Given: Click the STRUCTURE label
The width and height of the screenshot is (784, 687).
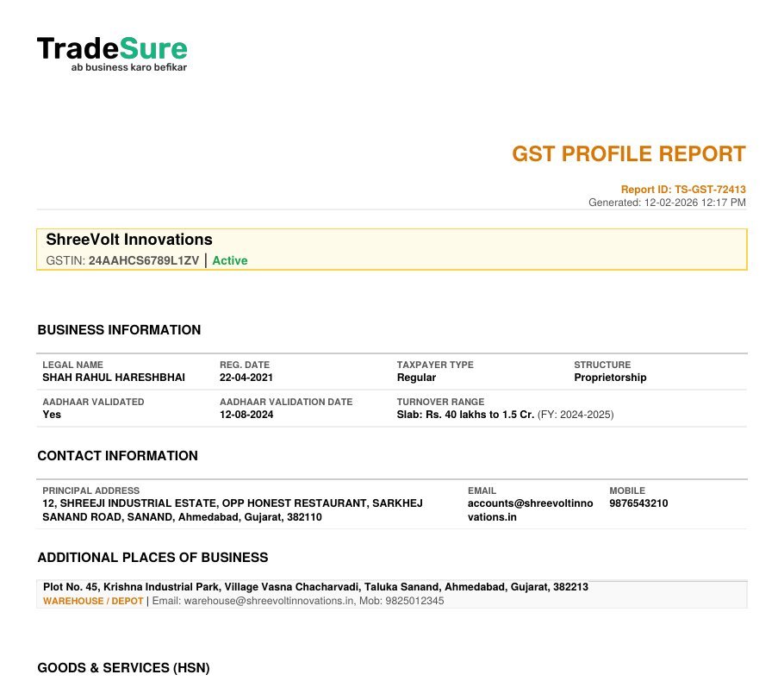Looking at the screenshot, I should tap(602, 365).
